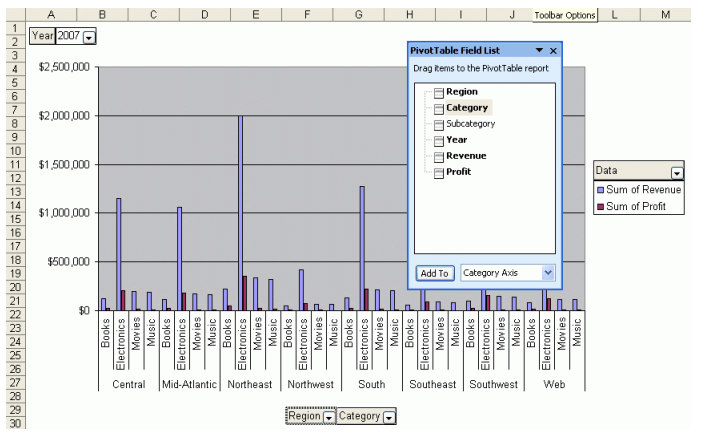This screenshot has width=713, height=441.
Task: Click the Subcategory field icon
Action: pyautogui.click(x=438, y=124)
